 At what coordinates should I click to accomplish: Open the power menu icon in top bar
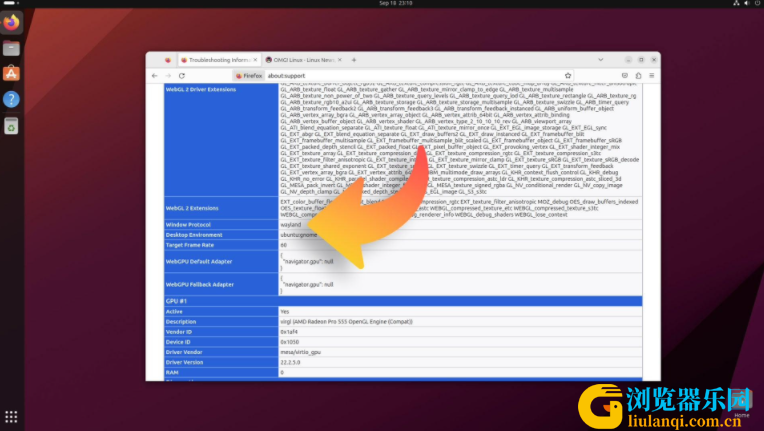coord(757,3)
